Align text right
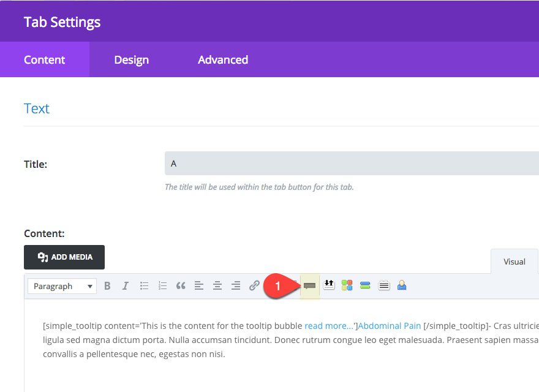539x392 pixels. (x=235, y=285)
